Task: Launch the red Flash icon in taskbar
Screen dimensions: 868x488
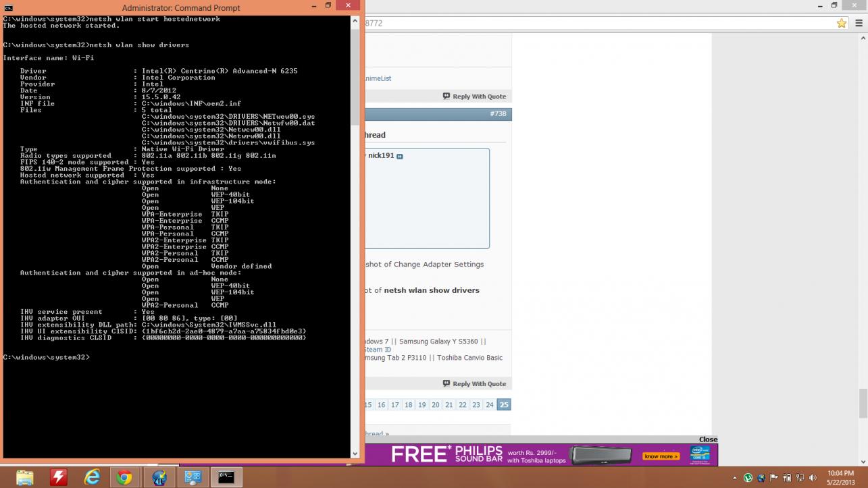Action: click(59, 477)
